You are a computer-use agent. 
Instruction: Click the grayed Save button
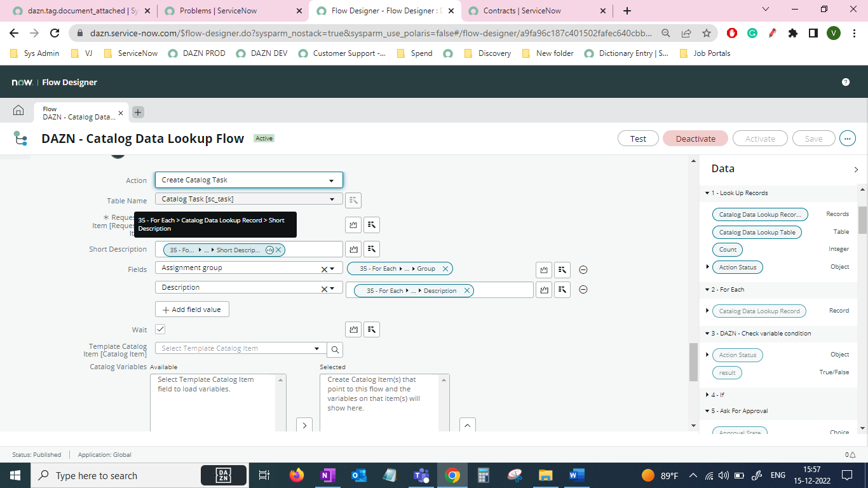click(x=813, y=139)
